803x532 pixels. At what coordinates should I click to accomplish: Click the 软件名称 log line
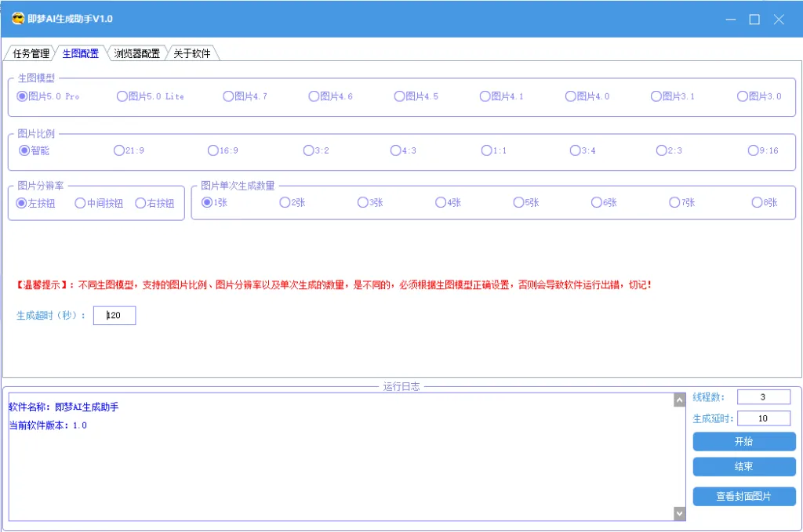[64, 407]
